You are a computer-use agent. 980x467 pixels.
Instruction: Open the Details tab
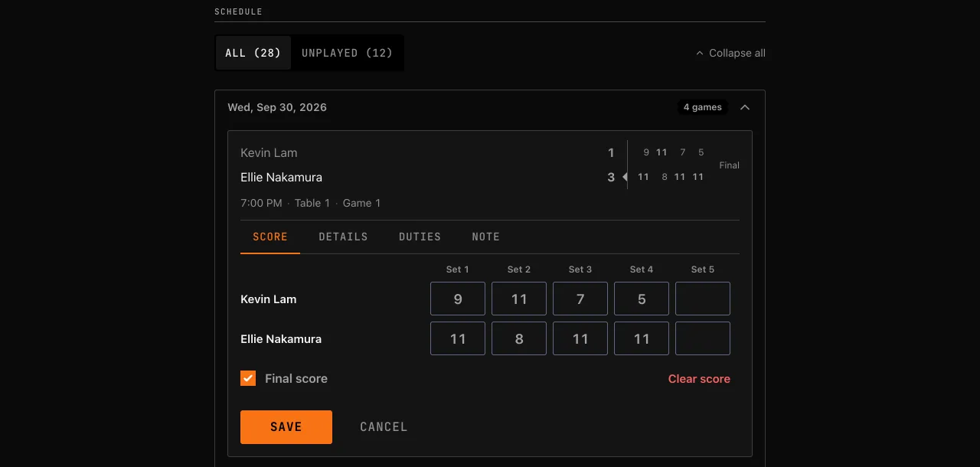click(343, 237)
